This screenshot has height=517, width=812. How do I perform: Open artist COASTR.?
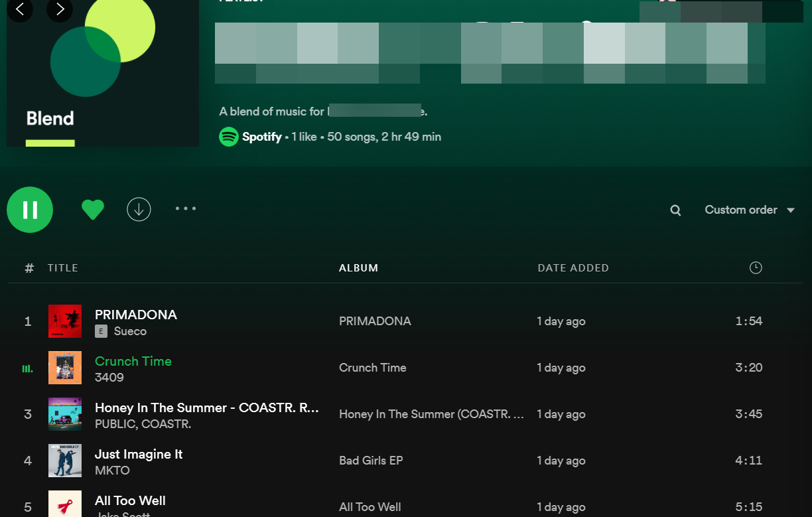click(x=165, y=424)
